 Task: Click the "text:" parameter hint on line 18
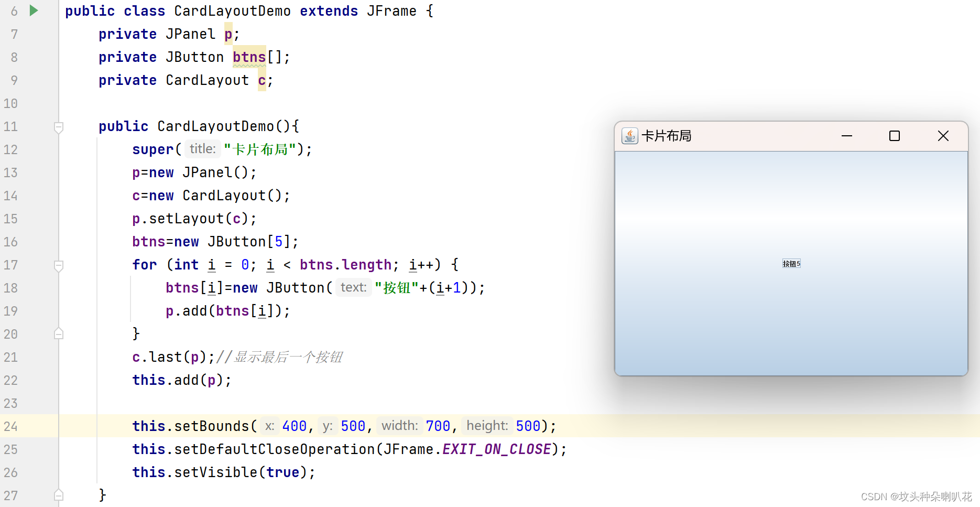(x=354, y=287)
